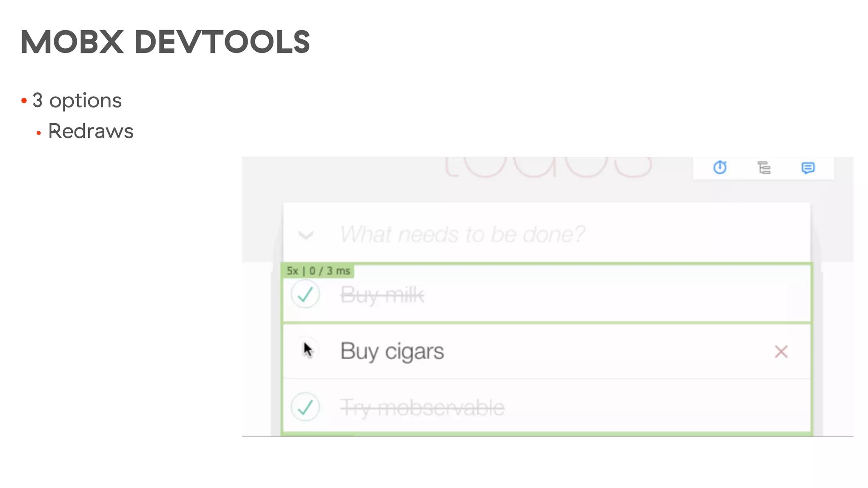This screenshot has height=488, width=868.
Task: Uncheck the Try mobservable checkbox
Action: tap(305, 407)
